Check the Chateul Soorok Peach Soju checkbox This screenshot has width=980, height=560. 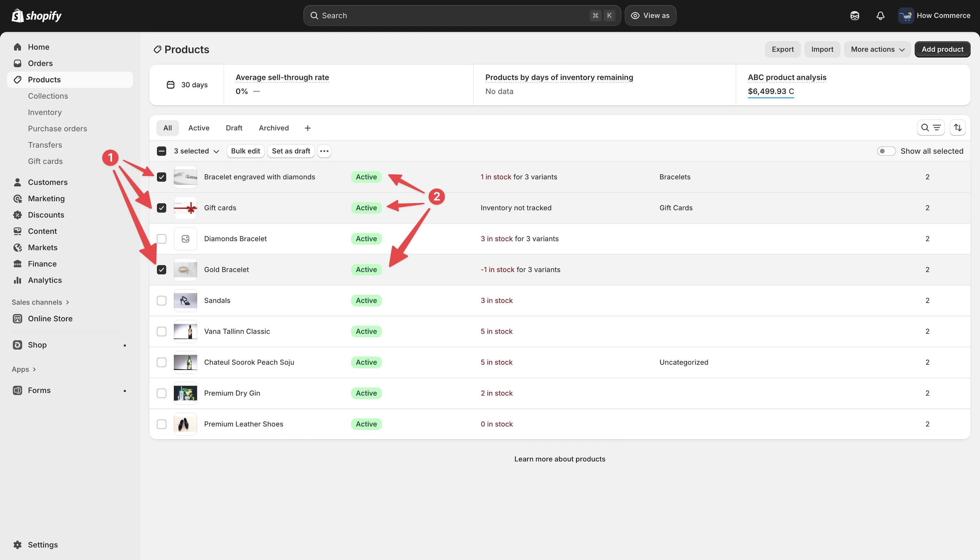162,362
